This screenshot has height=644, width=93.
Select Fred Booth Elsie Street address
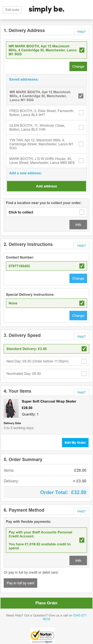tap(81, 113)
